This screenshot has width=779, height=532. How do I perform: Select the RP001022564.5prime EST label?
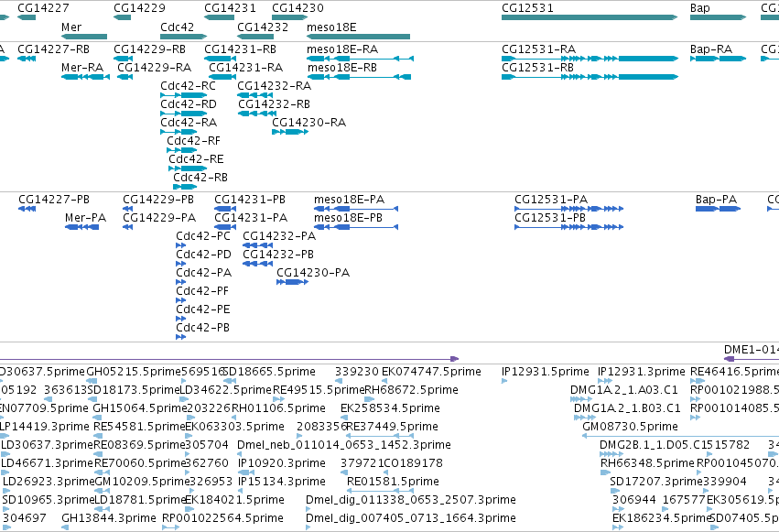point(222,518)
